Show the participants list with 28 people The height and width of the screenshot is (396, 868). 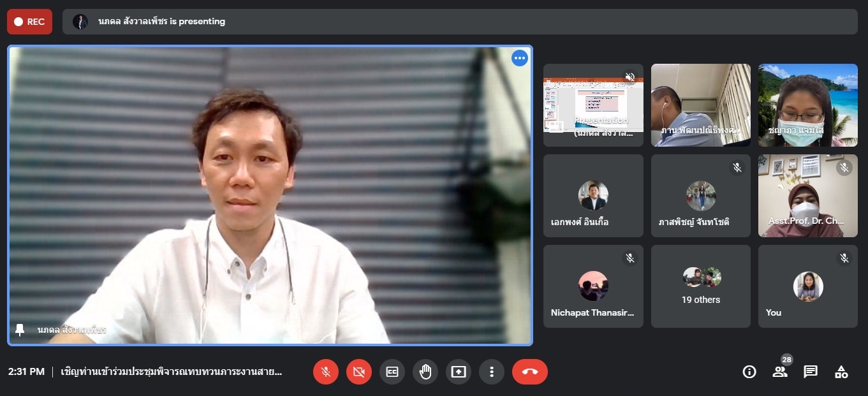click(780, 372)
